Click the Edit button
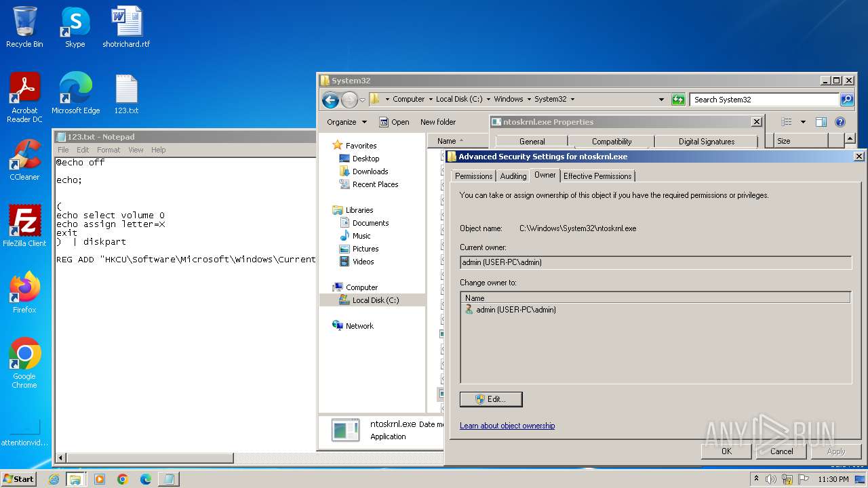868x488 pixels. click(x=491, y=399)
